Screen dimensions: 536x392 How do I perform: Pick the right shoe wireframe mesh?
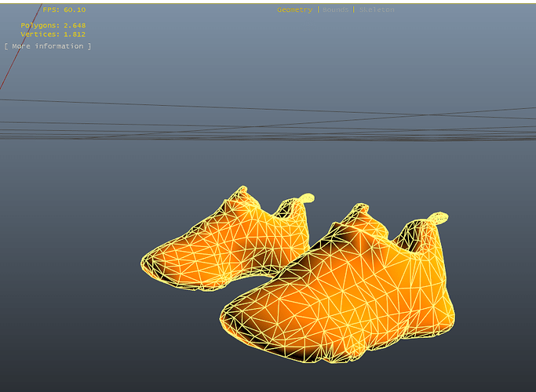point(337,285)
